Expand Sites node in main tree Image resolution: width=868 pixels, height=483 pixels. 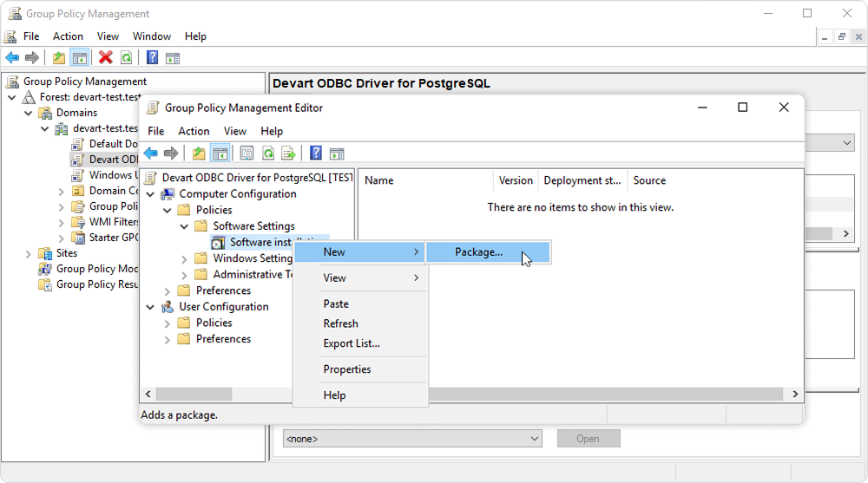[29, 253]
